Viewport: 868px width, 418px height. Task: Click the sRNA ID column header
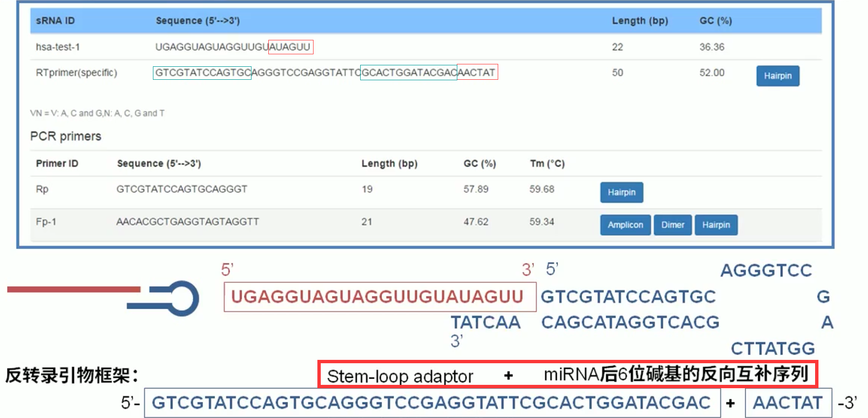pos(55,21)
